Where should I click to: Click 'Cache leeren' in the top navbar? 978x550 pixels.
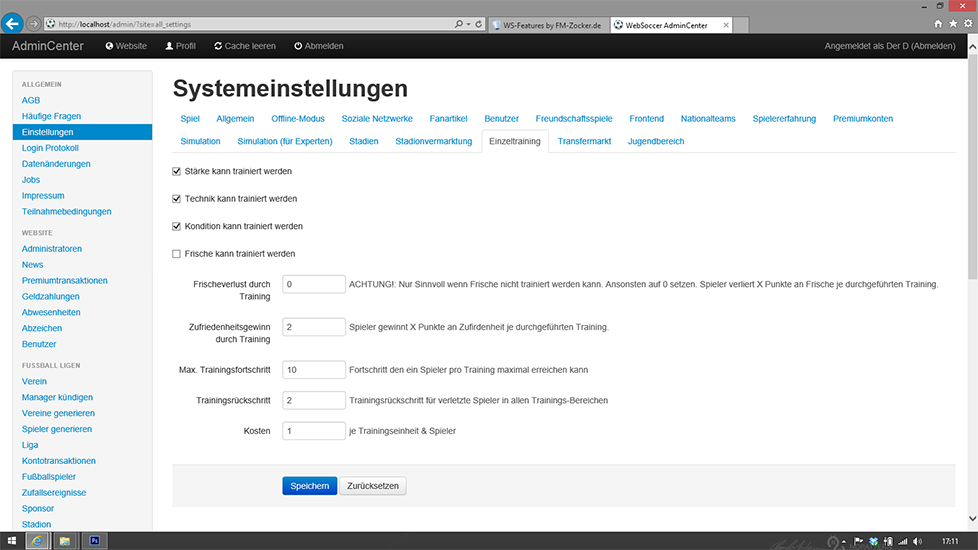[x=243, y=46]
